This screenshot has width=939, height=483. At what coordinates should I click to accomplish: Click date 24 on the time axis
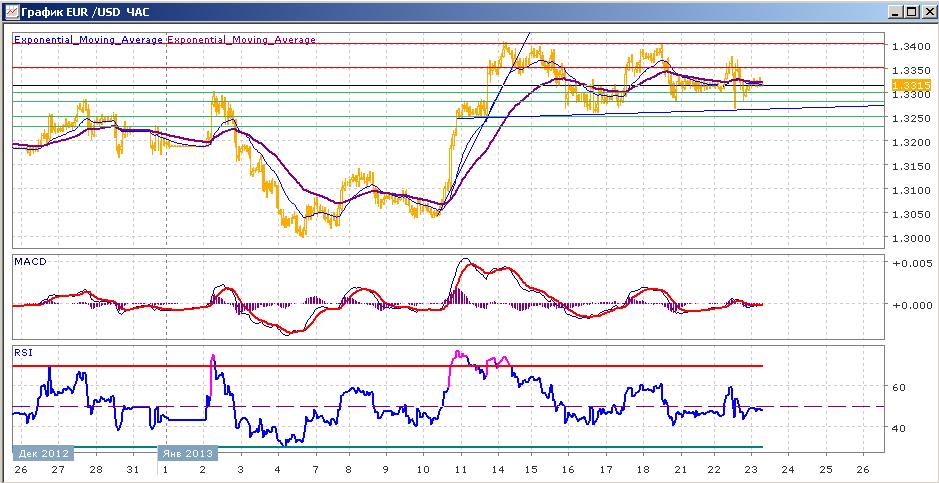(x=789, y=468)
